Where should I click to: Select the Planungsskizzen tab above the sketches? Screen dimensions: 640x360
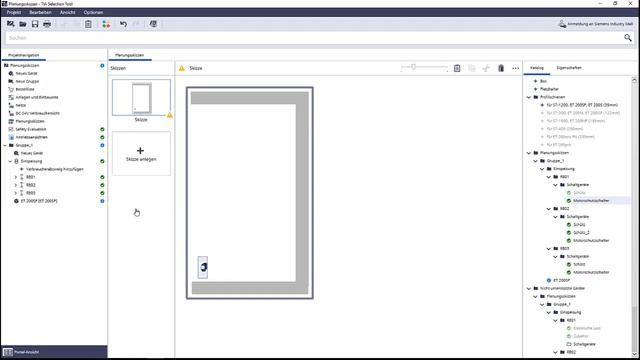tap(129, 55)
